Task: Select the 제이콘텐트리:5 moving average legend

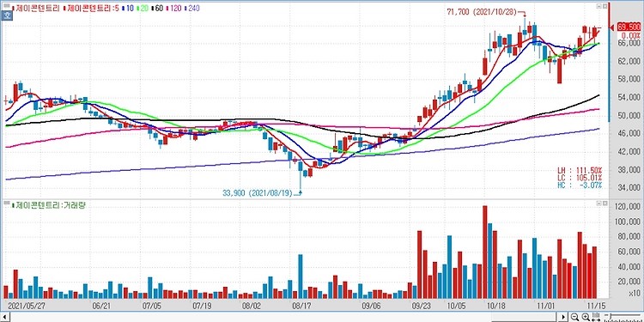Action: [x=91, y=9]
